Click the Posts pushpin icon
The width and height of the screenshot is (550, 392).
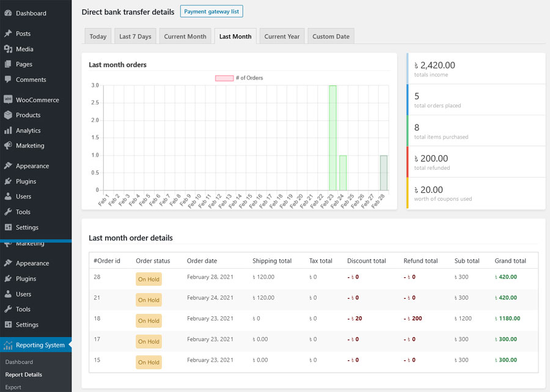8,34
